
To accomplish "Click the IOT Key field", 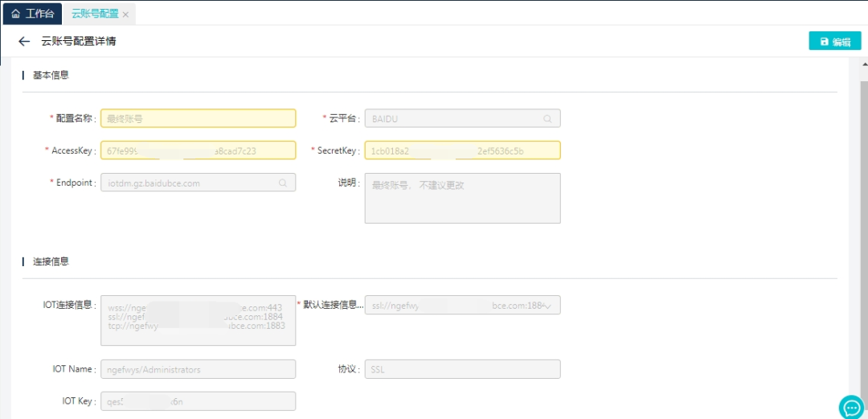I will [x=198, y=401].
